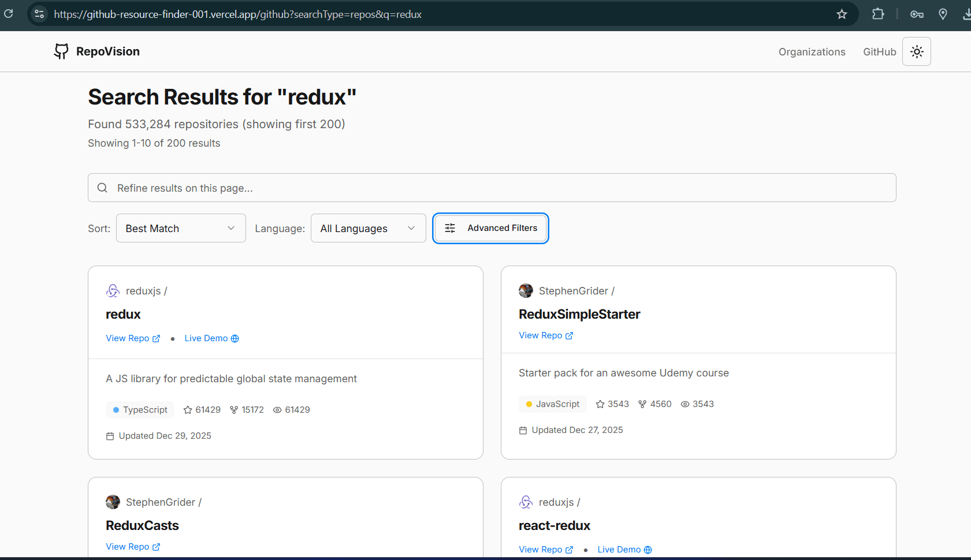This screenshot has height=560, width=971.
Task: Click the fork icon showing 4560
Action: (x=642, y=404)
